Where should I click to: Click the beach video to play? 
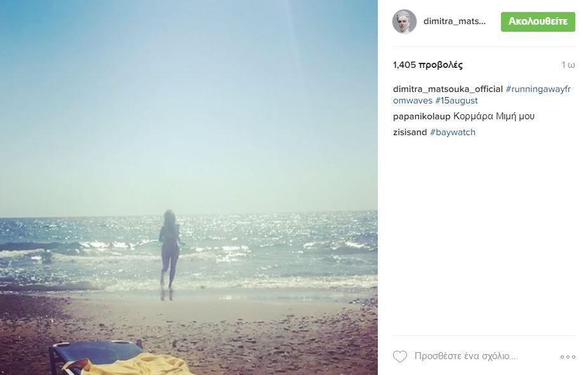[x=189, y=187]
